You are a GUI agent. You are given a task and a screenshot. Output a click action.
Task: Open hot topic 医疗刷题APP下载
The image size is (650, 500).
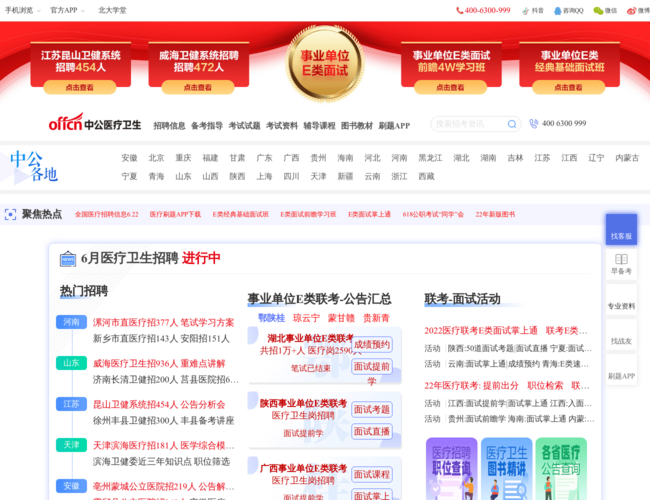pyautogui.click(x=175, y=214)
